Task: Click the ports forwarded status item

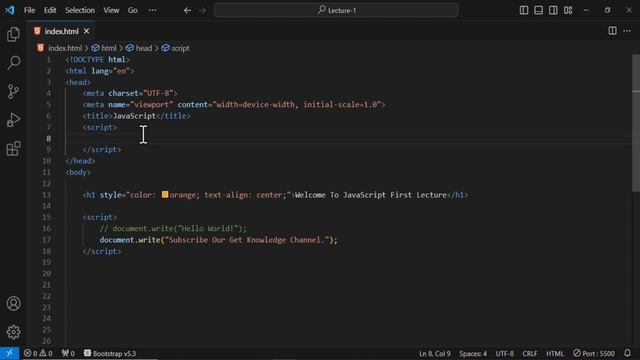Action: tap(68, 353)
